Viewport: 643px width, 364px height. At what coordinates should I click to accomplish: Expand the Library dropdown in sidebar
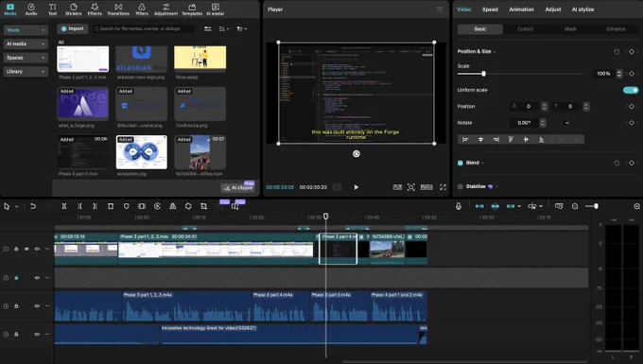click(x=26, y=71)
